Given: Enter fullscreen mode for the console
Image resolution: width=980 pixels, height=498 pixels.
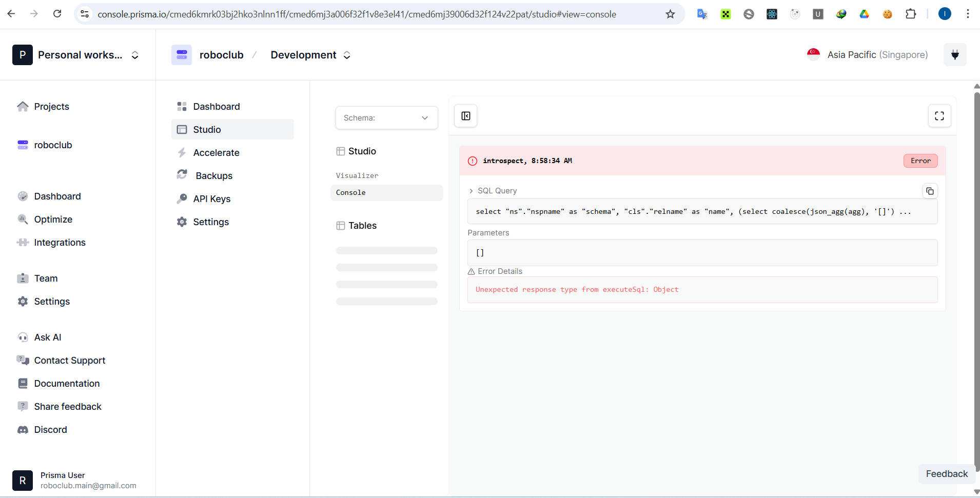Looking at the screenshot, I should [939, 116].
